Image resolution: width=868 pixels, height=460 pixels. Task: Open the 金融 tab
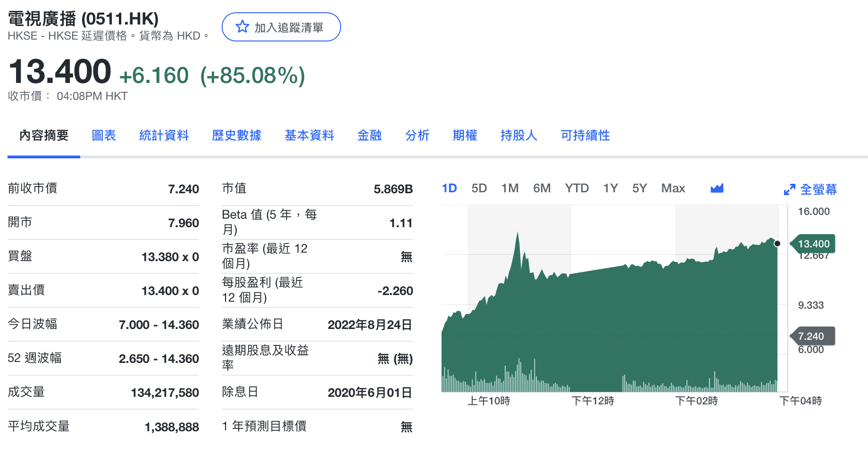click(369, 136)
